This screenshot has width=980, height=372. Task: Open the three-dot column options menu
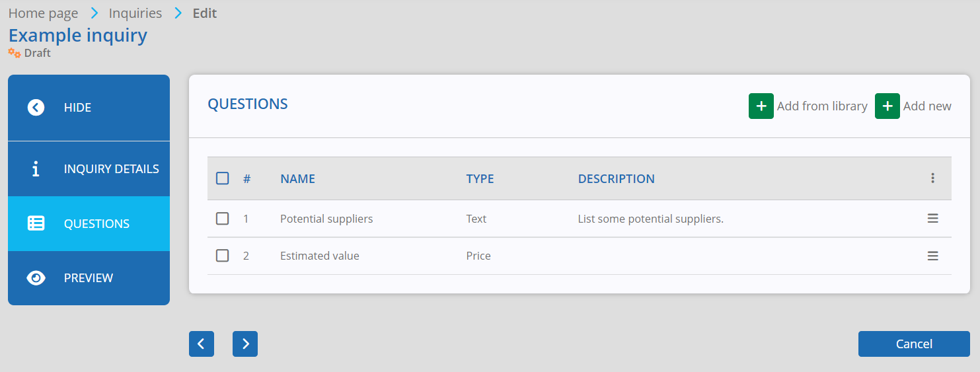932,178
